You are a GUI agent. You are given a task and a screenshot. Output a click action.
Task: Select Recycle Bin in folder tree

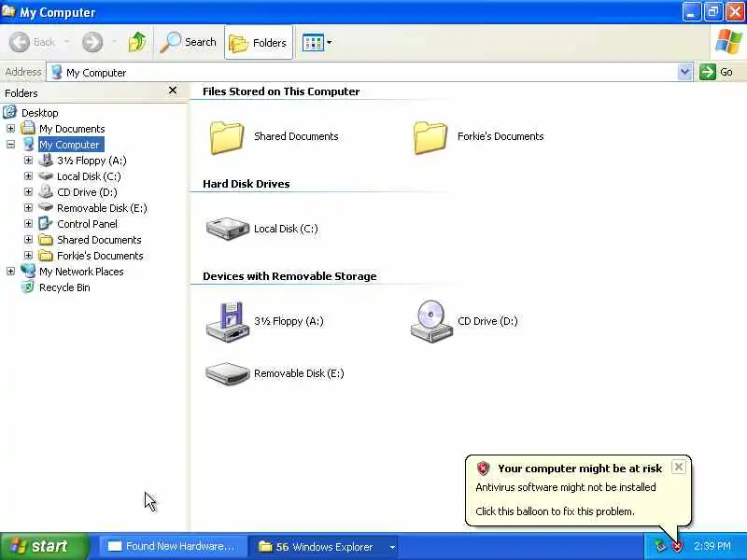point(64,287)
